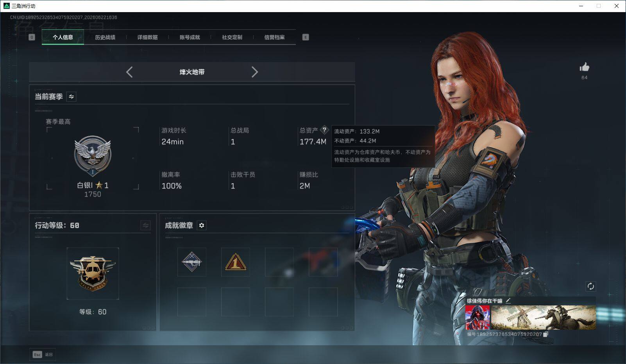Image resolution: width=626 pixels, height=364 pixels.
Task: Click the level 60 helicopter badge
Action: (93, 273)
